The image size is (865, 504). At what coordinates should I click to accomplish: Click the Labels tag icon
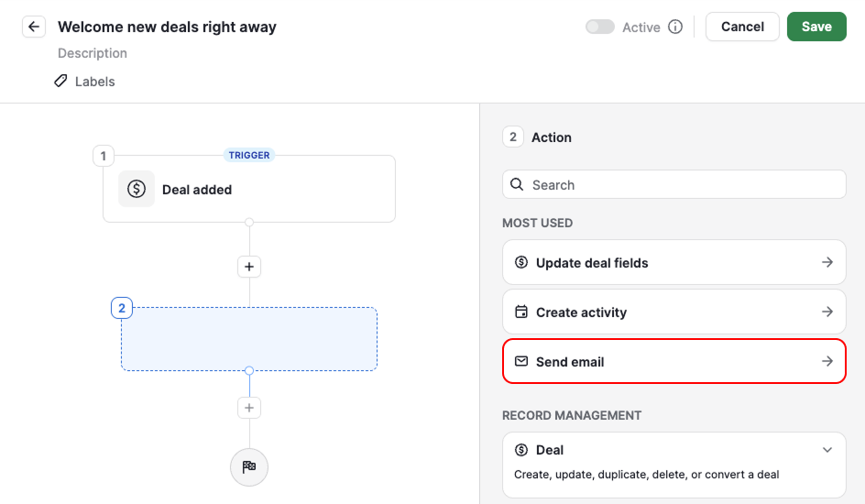click(x=60, y=81)
